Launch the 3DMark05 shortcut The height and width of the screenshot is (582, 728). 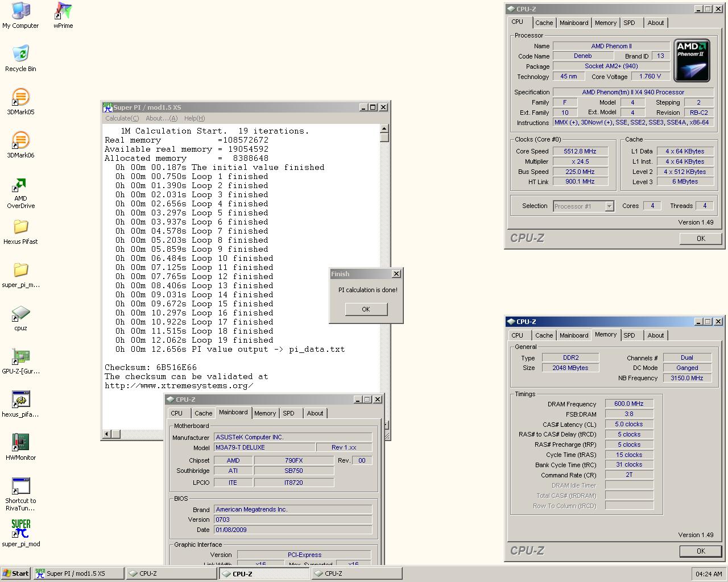[x=20, y=102]
